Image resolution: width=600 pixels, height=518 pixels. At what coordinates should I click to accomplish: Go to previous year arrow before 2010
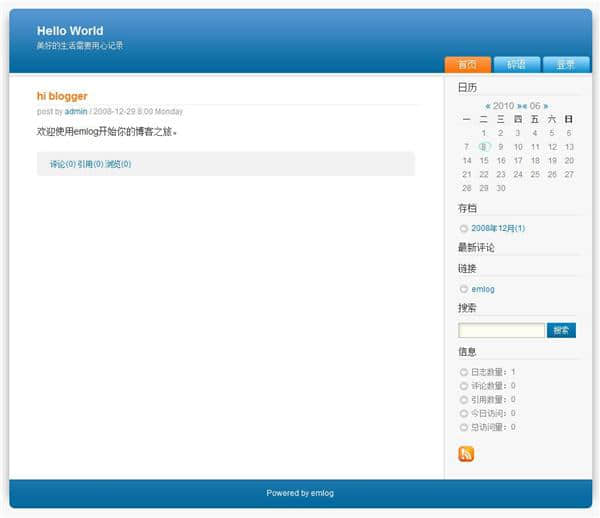[x=488, y=106]
